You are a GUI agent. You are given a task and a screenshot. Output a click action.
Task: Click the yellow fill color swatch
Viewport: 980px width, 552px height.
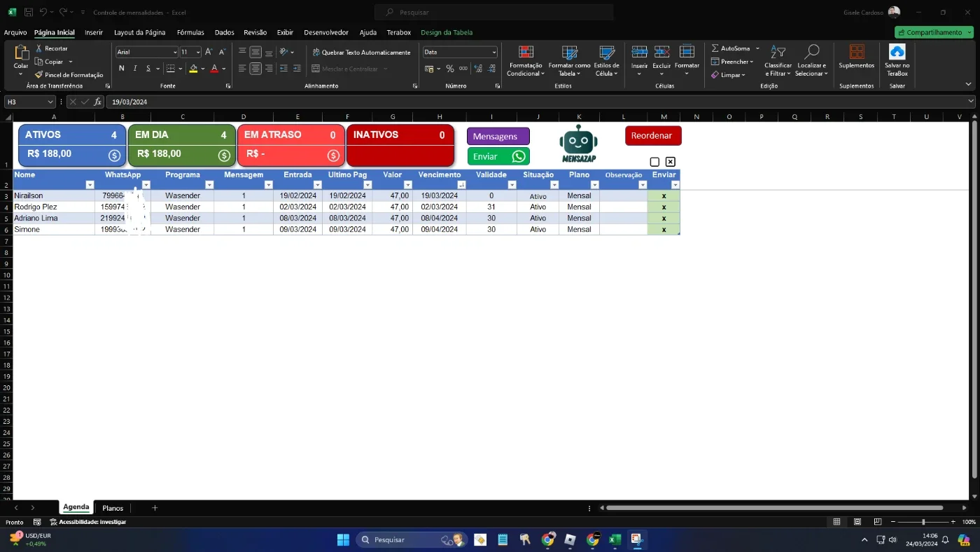tap(193, 69)
